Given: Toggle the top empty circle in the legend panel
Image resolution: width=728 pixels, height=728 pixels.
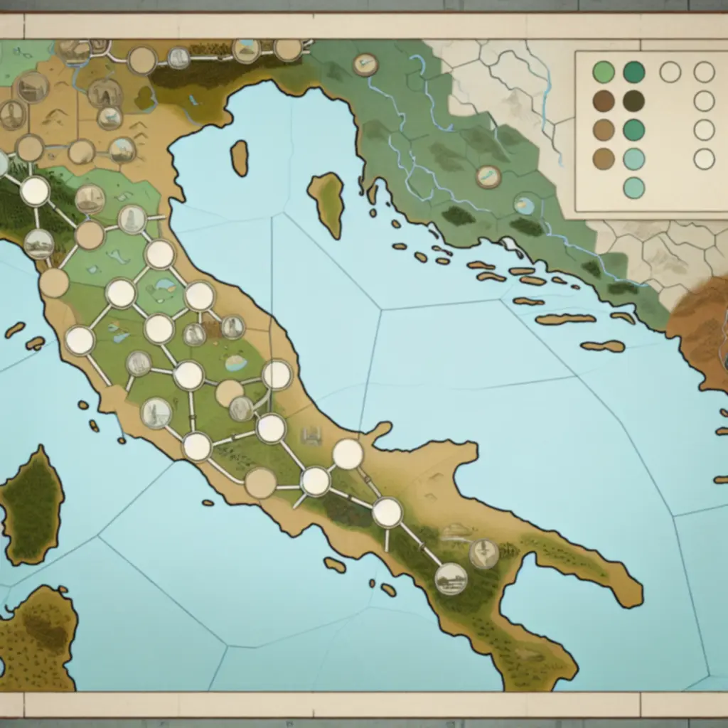Looking at the screenshot, I should pyautogui.click(x=670, y=71).
